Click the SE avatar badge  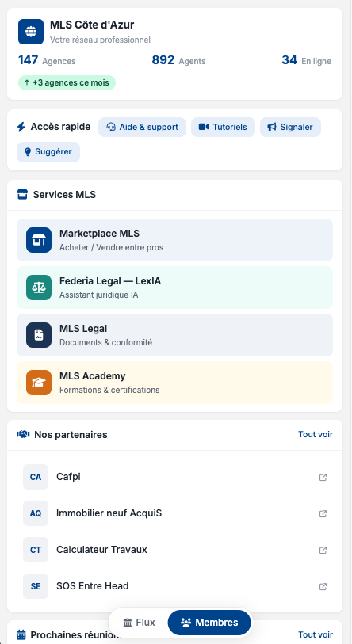[x=36, y=586]
